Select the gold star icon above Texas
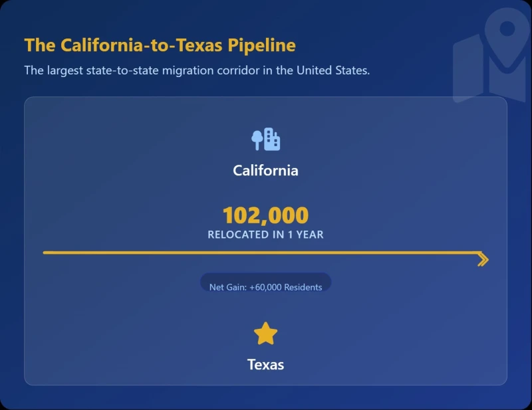 (x=265, y=334)
